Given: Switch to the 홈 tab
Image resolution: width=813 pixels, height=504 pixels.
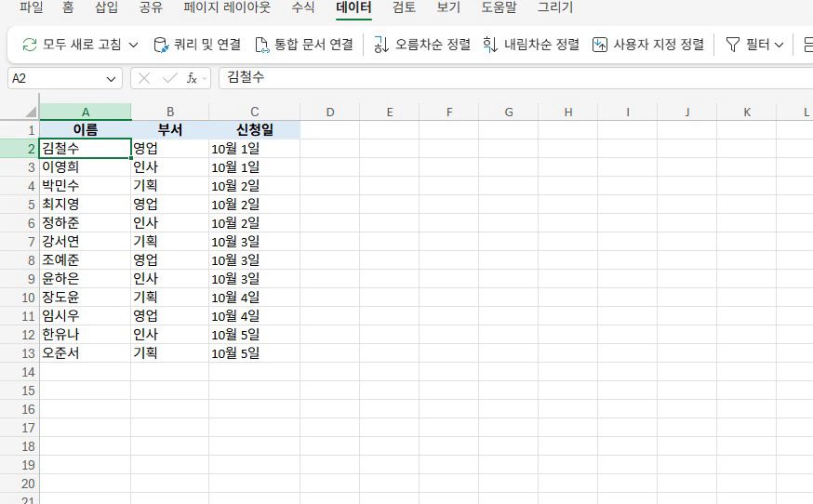Looking at the screenshot, I should pyautogui.click(x=68, y=7).
